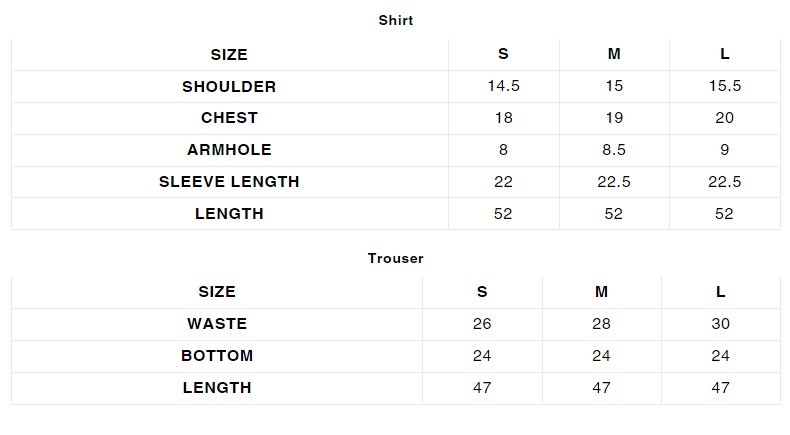Image resolution: width=790 pixels, height=435 pixels.
Task: Click the SLEEVE LENGTH row label
Action: (229, 182)
